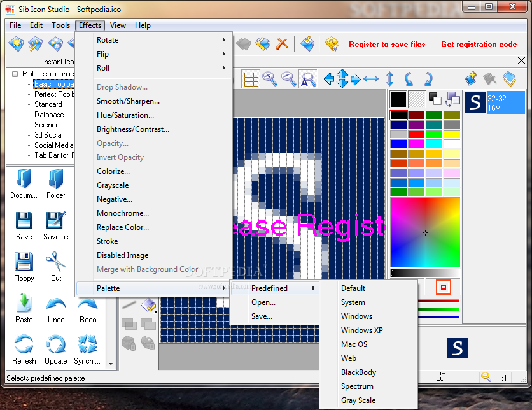Select the 32x32 16M image format
This screenshot has height=410, width=532.
(x=494, y=102)
